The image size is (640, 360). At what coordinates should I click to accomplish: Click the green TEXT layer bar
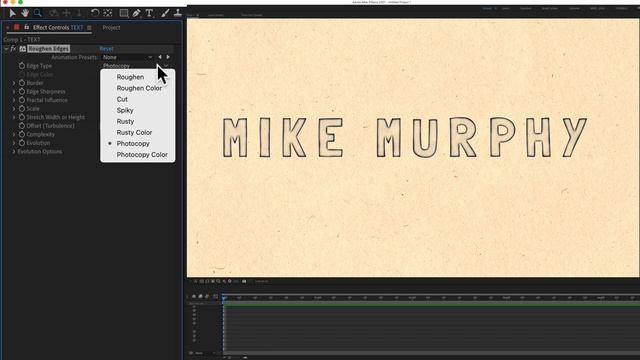tap(431, 304)
